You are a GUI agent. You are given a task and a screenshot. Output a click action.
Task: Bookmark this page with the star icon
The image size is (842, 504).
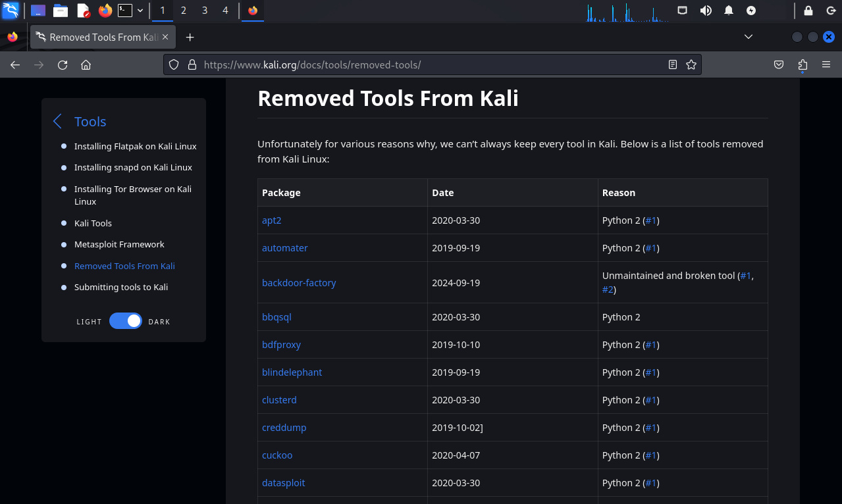pyautogui.click(x=691, y=64)
